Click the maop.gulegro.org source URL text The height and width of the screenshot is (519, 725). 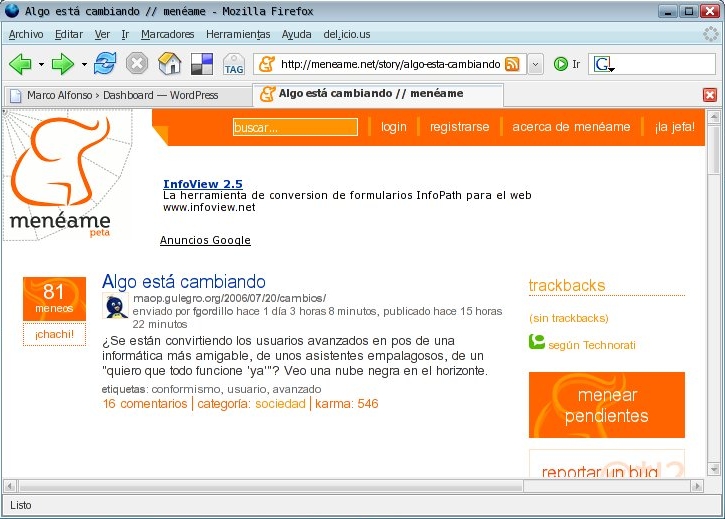tap(229, 298)
